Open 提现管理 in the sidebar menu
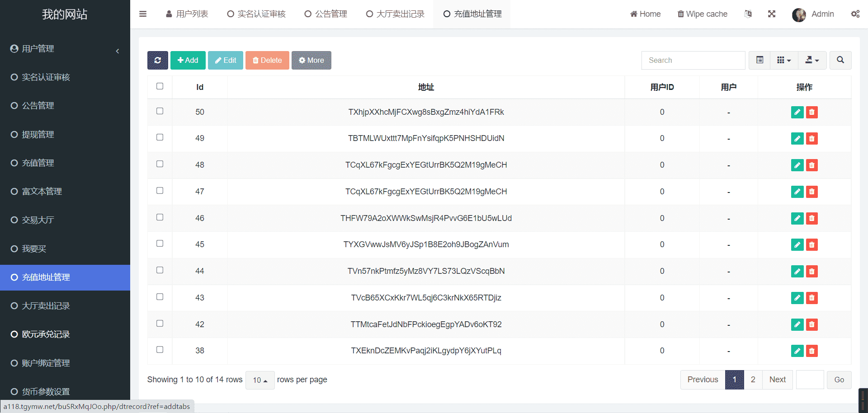This screenshot has width=868, height=413. coord(38,134)
